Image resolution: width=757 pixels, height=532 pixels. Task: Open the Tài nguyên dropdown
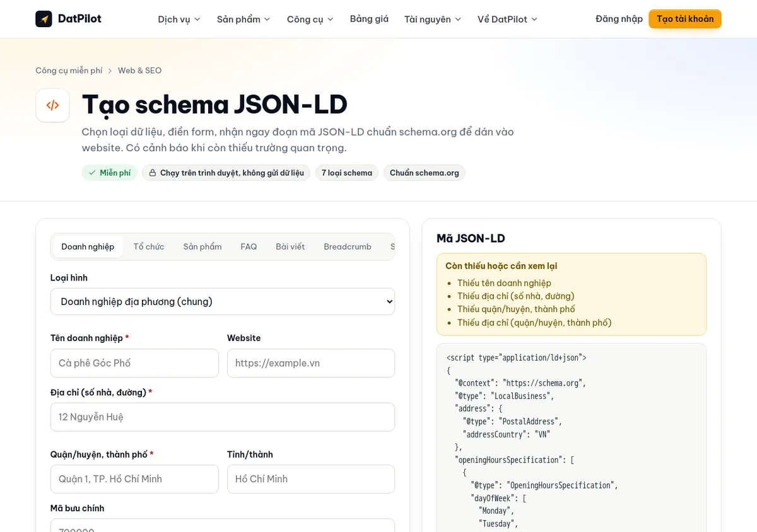[433, 19]
